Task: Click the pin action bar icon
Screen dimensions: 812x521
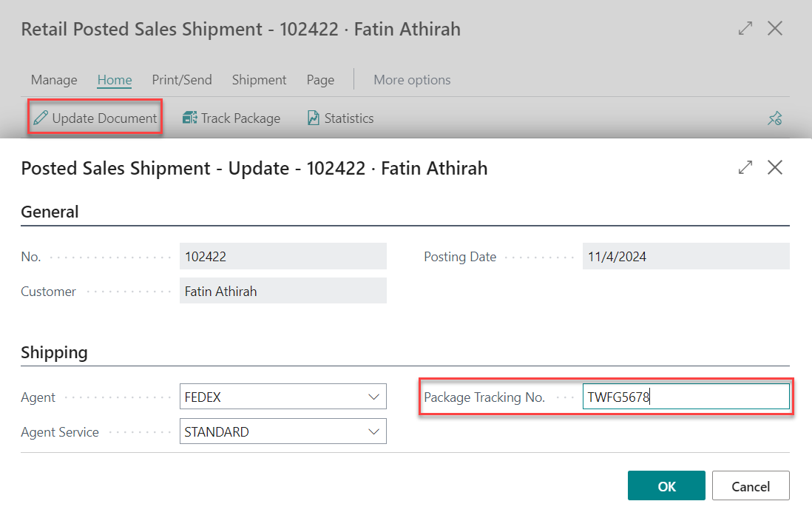Action: (774, 118)
